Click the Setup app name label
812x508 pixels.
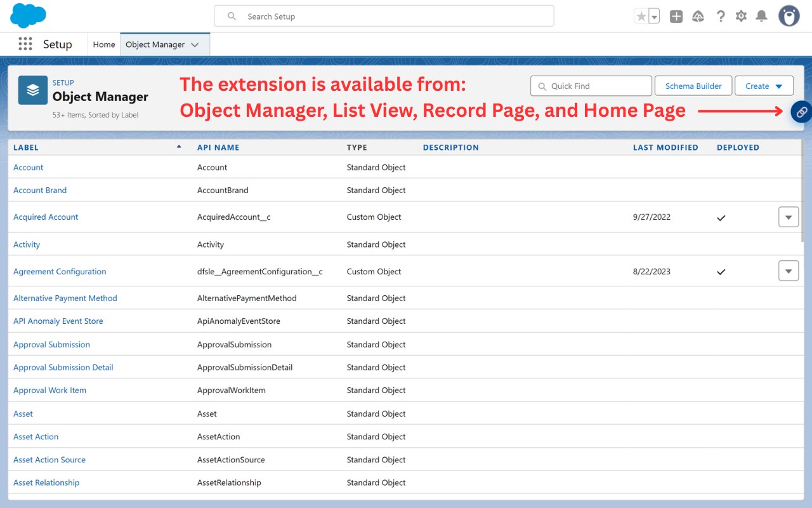tap(58, 44)
